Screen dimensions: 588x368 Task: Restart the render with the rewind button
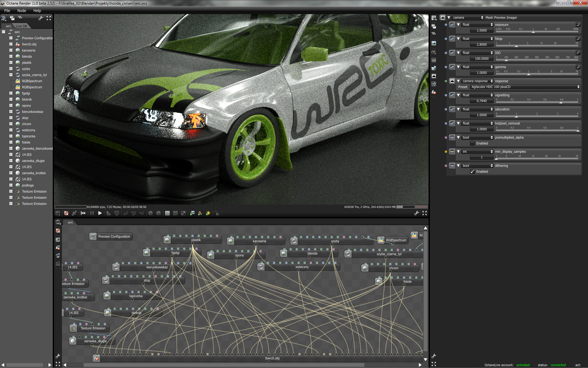(x=83, y=213)
